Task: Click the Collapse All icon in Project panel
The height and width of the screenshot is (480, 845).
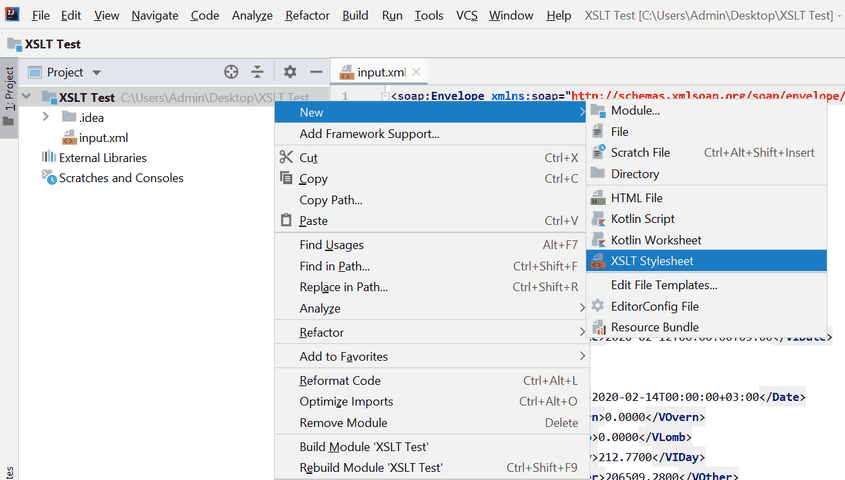Action: coord(258,72)
